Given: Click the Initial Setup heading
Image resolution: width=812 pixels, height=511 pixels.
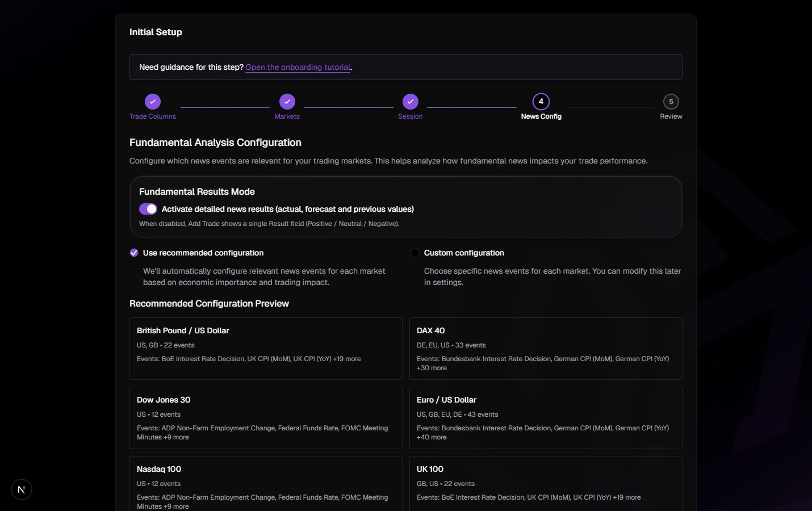Looking at the screenshot, I should 156,32.
